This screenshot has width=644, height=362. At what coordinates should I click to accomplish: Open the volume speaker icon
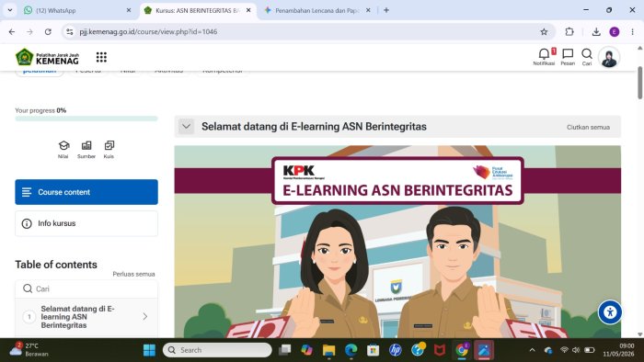click(576, 350)
